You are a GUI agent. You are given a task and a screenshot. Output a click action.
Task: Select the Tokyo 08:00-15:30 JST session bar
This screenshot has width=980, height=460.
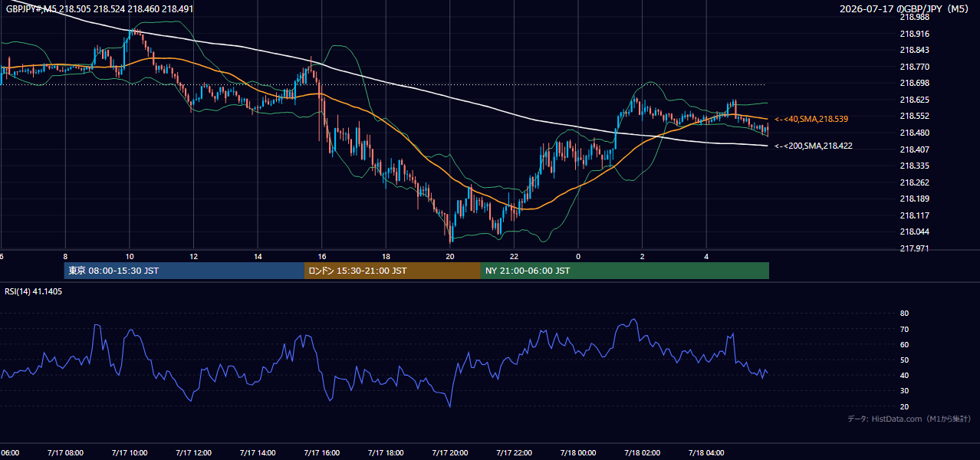pos(184,271)
